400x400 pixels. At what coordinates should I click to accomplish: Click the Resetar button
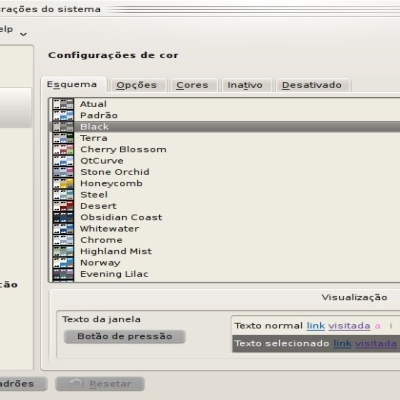pyautogui.click(x=100, y=384)
